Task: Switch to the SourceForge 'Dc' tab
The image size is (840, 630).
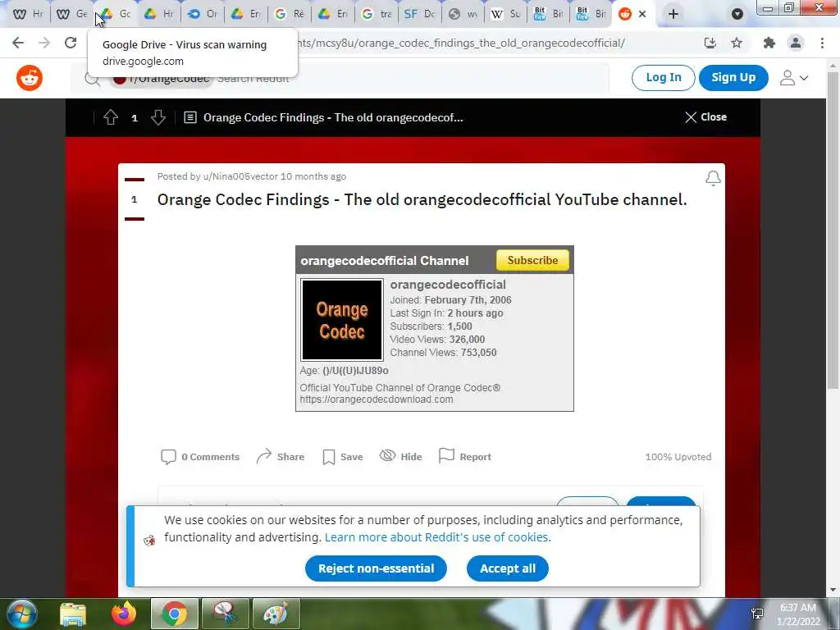Action: 420,14
